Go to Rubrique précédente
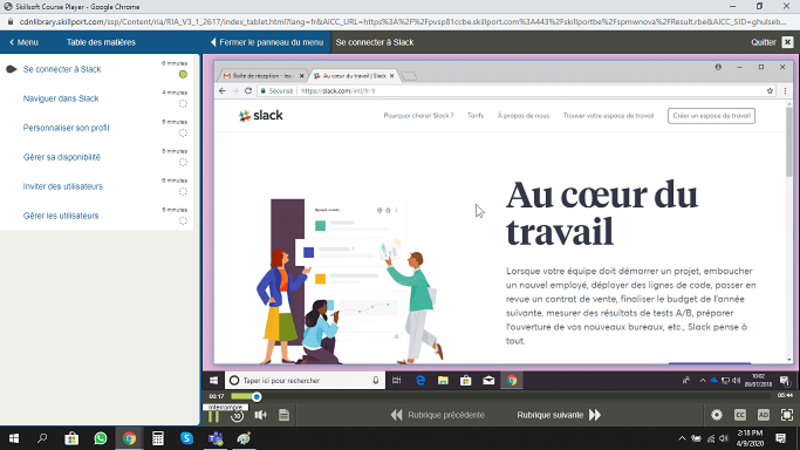Viewport: 800px width, 450px height. point(437,415)
